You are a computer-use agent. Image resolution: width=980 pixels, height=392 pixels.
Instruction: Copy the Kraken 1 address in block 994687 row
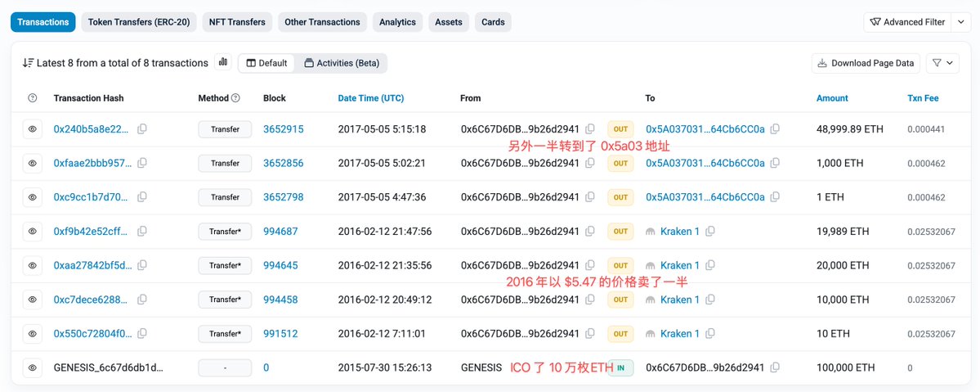[x=710, y=231]
